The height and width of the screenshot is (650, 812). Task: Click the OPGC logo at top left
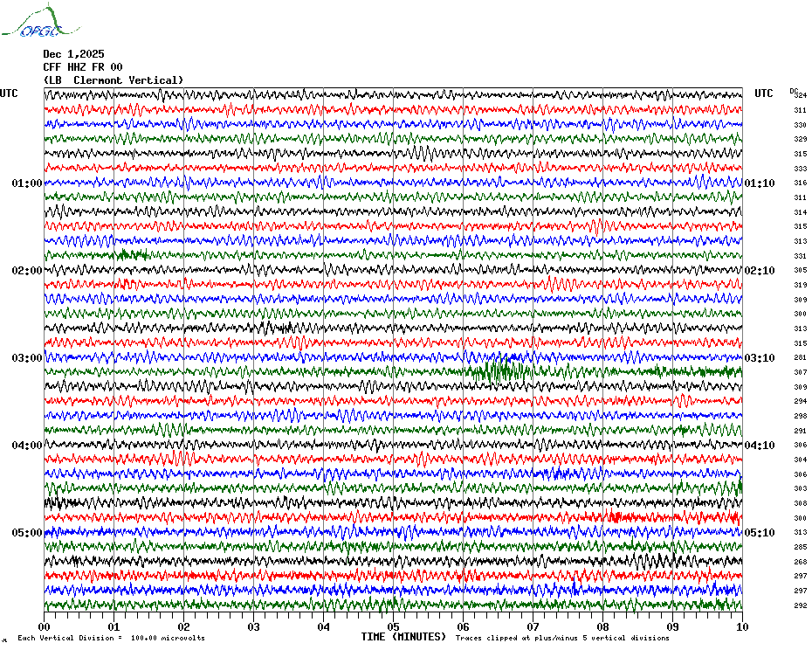[41, 21]
